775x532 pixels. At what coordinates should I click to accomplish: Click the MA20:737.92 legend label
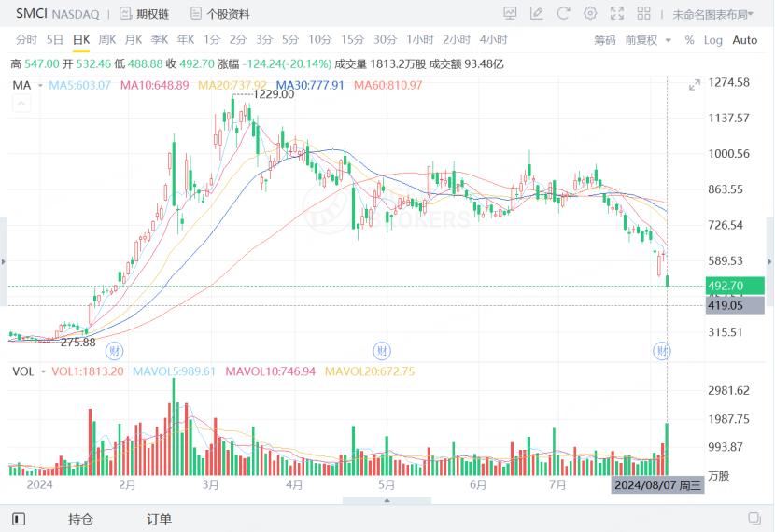pos(232,86)
